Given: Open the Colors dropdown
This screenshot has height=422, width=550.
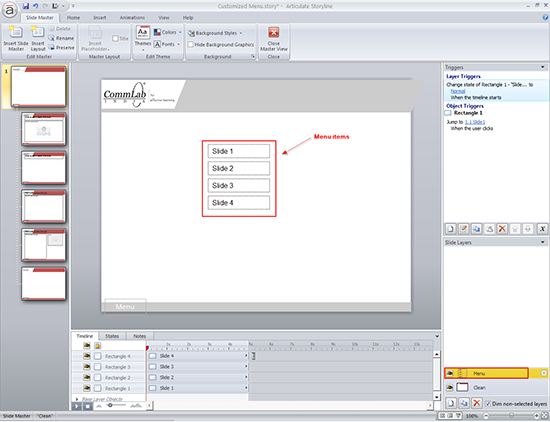Looking at the screenshot, I should tap(168, 32).
